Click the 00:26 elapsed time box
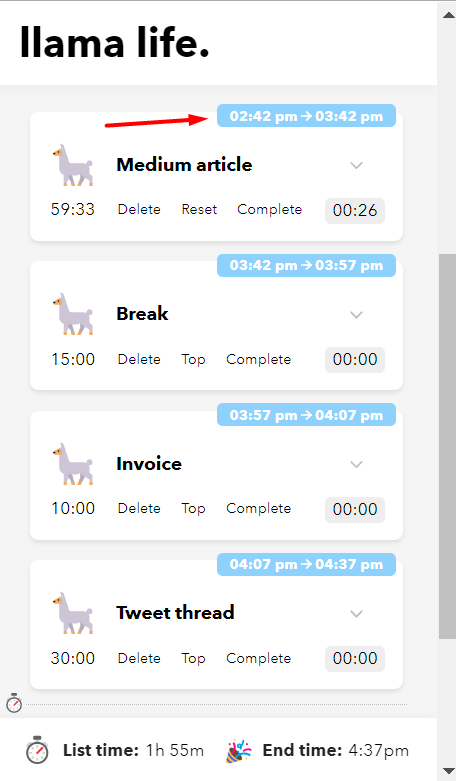Screen dimensions: 456x781 tap(355, 210)
